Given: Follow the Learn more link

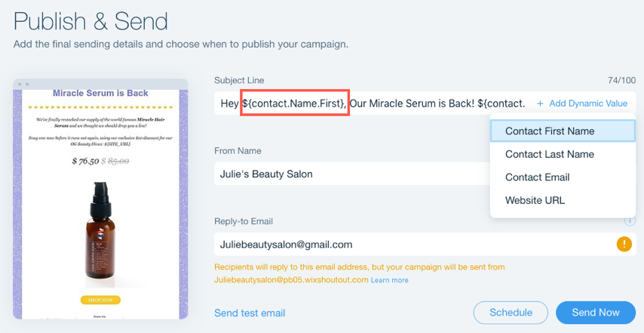Looking at the screenshot, I should pyautogui.click(x=390, y=280).
